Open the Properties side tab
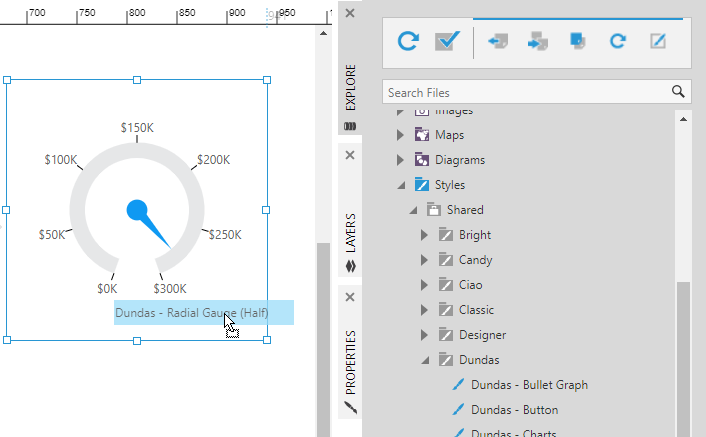Screen dimensions: 706x437 pos(350,362)
